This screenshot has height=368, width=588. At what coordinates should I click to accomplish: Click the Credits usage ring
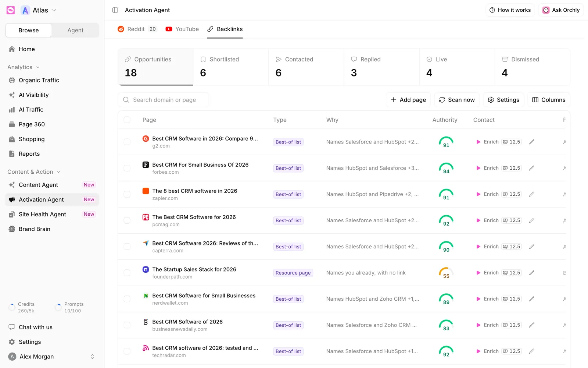click(x=12, y=307)
